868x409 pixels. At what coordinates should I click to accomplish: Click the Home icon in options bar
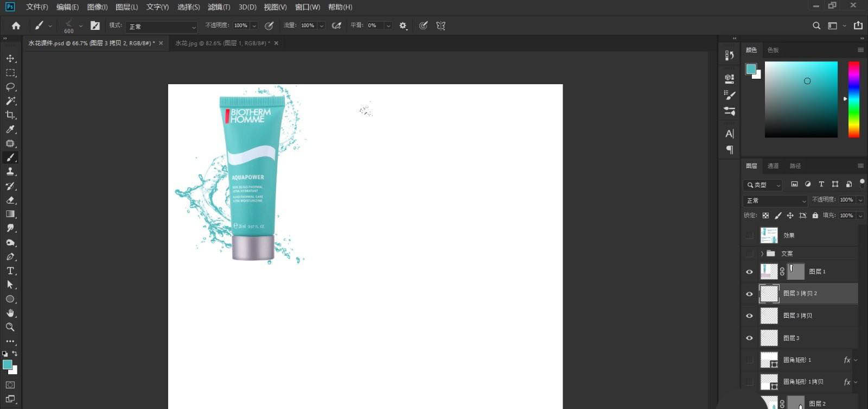click(16, 26)
